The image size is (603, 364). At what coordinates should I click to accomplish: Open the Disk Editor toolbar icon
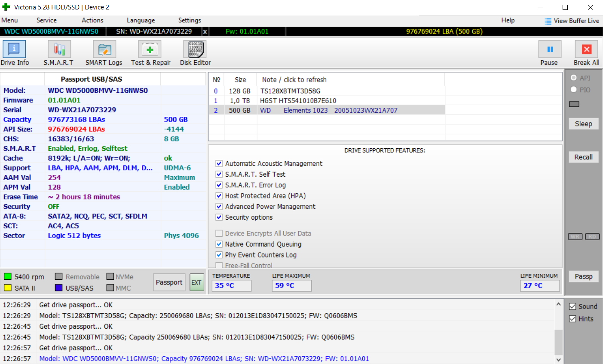(x=195, y=49)
